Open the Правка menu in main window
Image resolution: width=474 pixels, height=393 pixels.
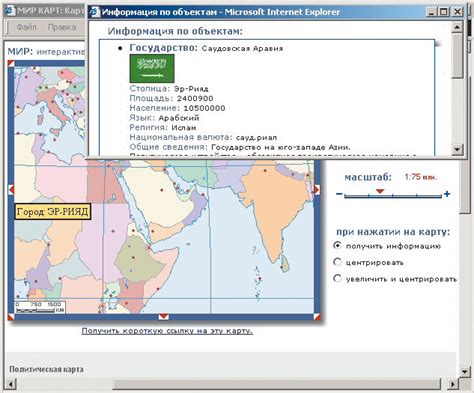tap(62, 27)
